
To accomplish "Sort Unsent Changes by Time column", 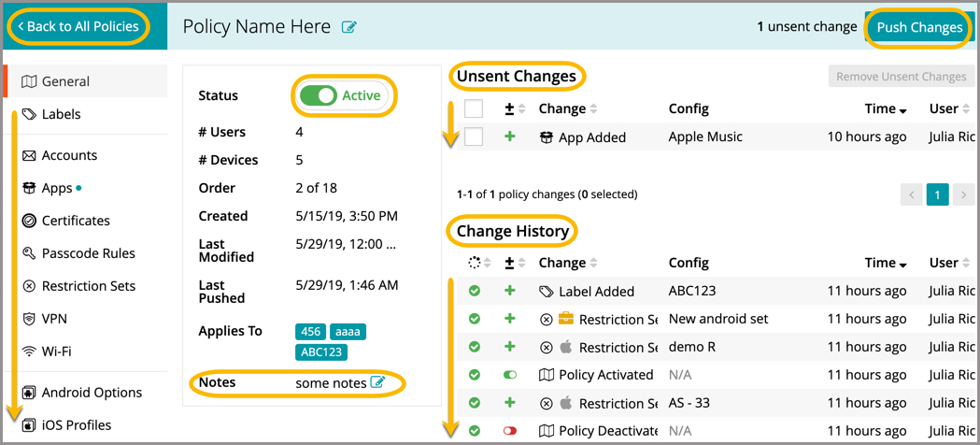I will (x=885, y=109).
